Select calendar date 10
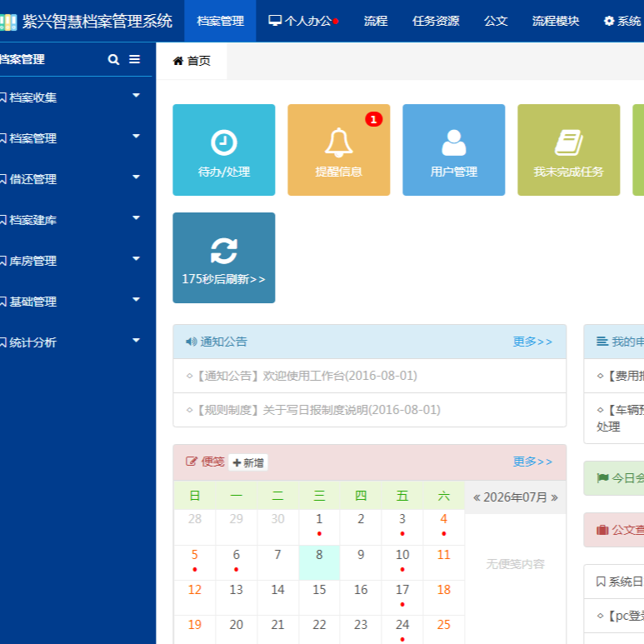 [402, 562]
